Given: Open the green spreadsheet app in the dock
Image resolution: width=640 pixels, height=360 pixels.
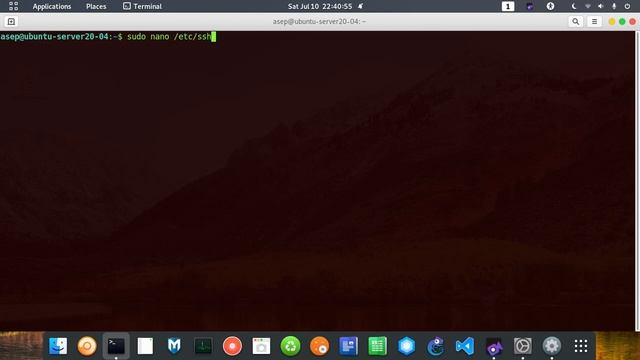Looking at the screenshot, I should pyautogui.click(x=378, y=346).
